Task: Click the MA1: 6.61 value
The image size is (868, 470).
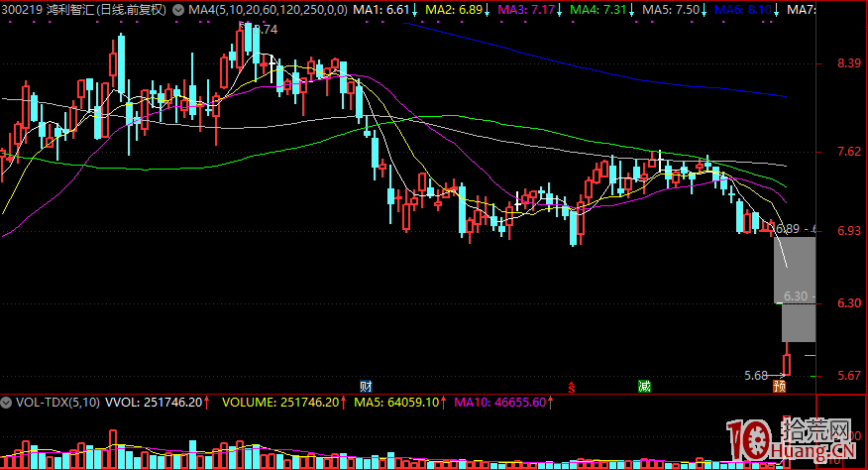Action: point(381,10)
